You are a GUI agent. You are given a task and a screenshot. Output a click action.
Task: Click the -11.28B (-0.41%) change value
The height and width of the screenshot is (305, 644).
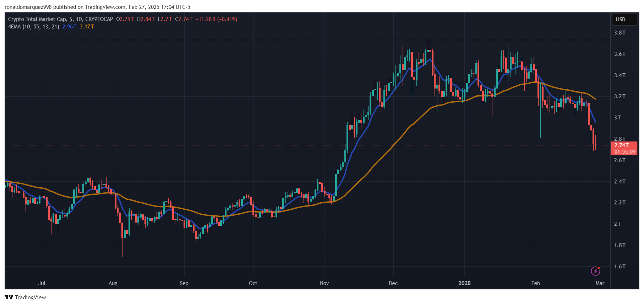[217, 19]
